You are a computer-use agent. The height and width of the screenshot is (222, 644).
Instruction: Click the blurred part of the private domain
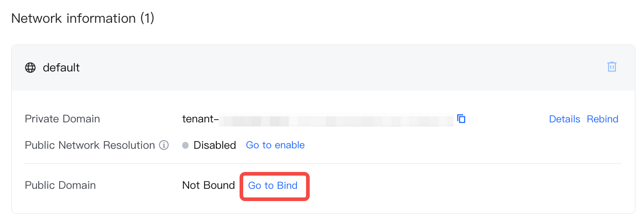(337, 120)
